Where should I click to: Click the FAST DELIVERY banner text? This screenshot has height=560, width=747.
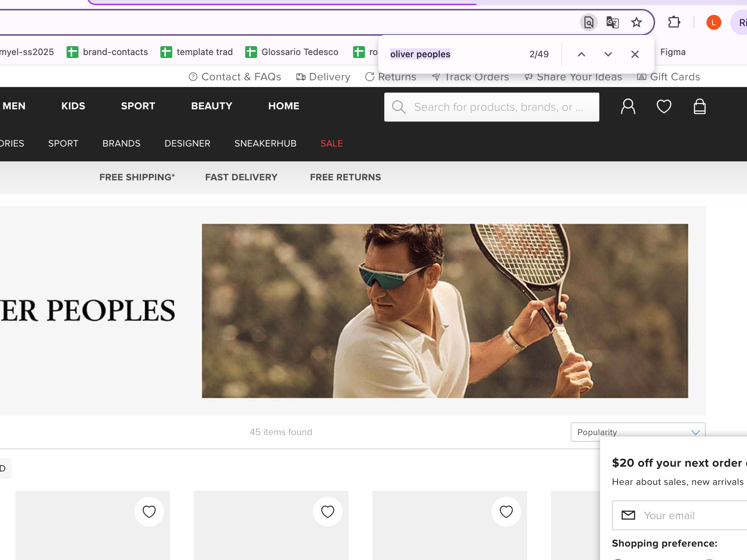[x=241, y=177]
